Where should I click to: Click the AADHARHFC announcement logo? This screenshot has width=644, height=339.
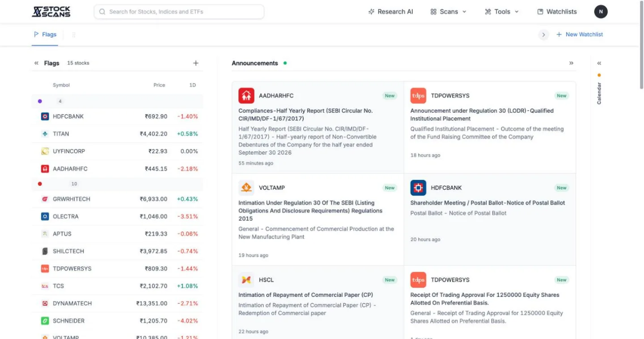click(246, 95)
